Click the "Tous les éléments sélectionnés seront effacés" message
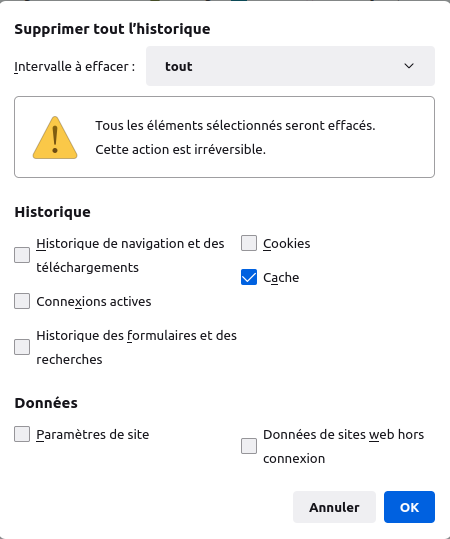Image resolution: width=450 pixels, height=539 pixels. pyautogui.click(x=235, y=125)
